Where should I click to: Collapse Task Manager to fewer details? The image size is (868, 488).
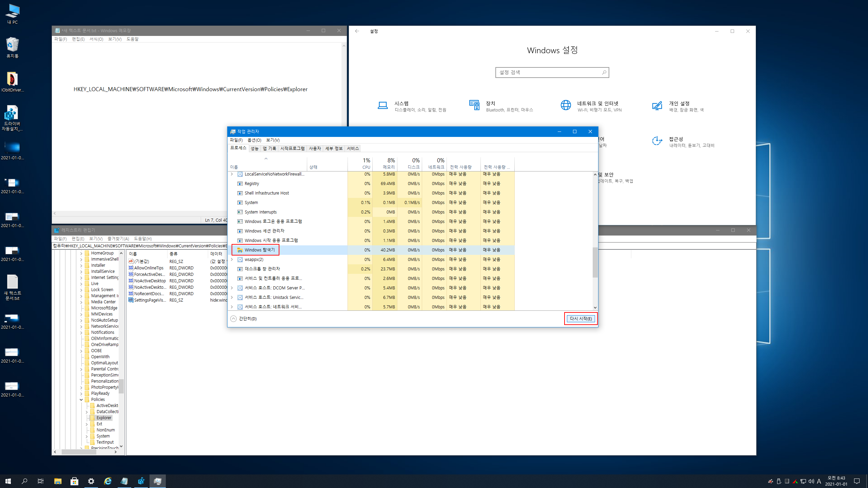click(243, 319)
